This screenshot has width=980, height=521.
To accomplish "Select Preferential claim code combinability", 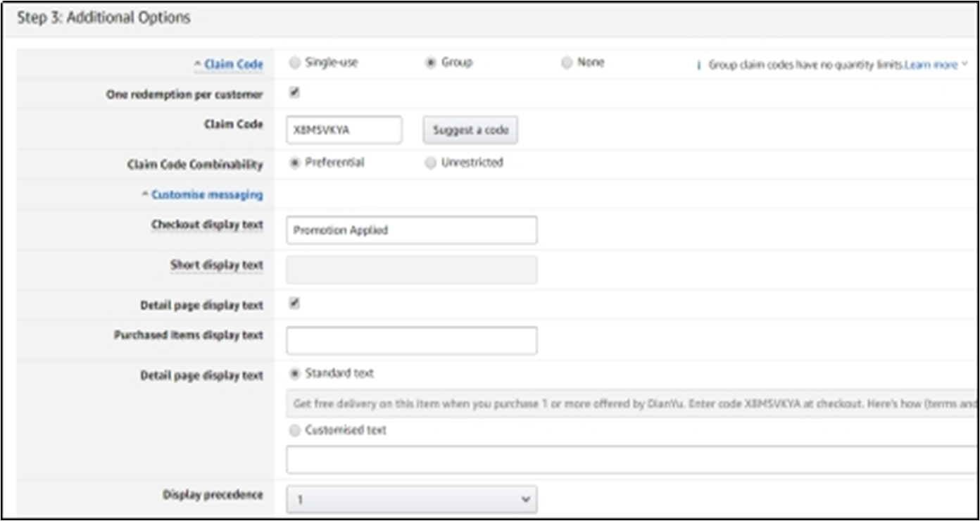I will [x=295, y=163].
